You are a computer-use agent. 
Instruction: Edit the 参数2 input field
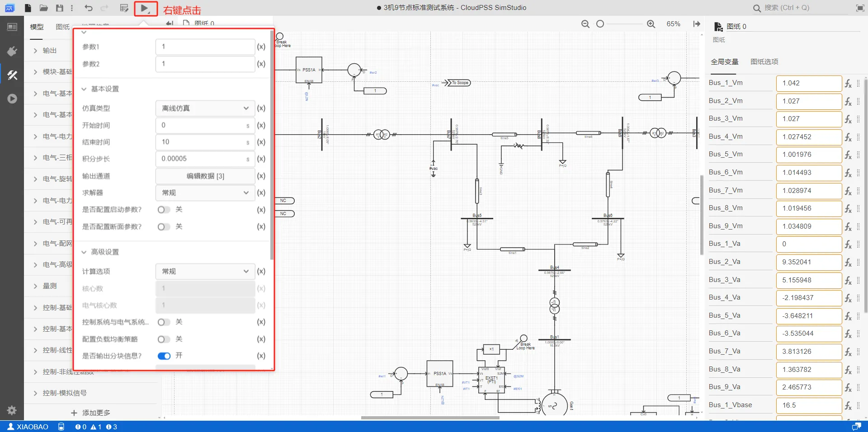(x=205, y=64)
